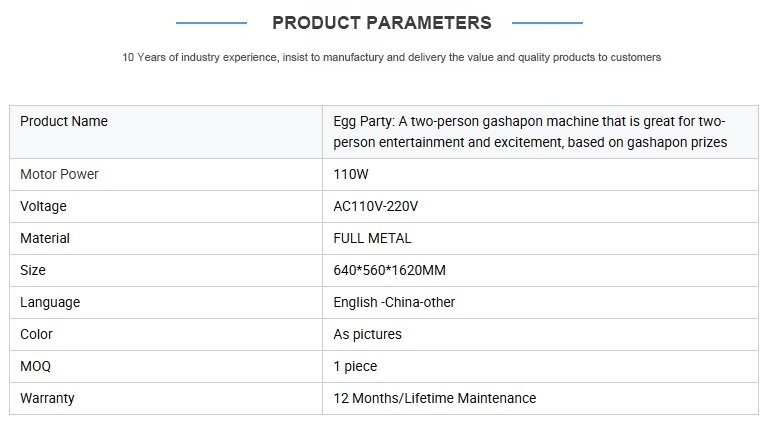
Task: Click the PRODUCT PARAMETERS heading
Action: 382,23
